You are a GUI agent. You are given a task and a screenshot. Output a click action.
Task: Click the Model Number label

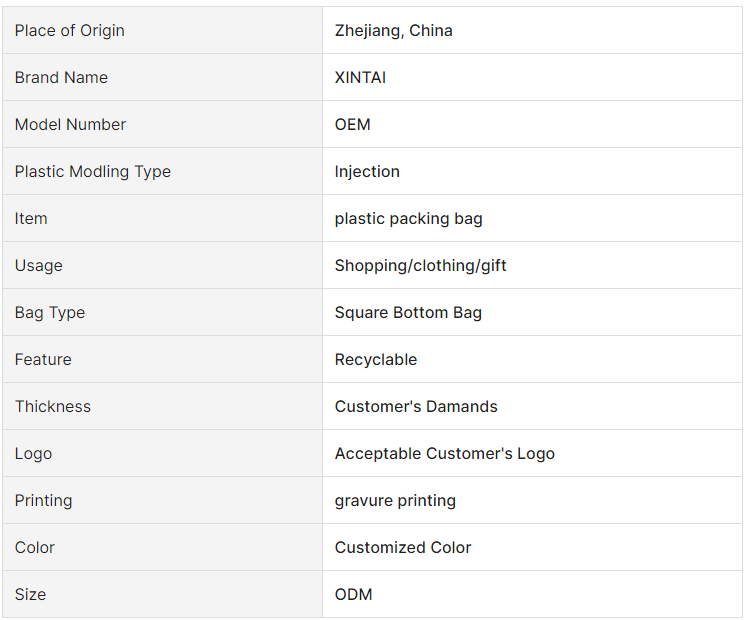(x=70, y=124)
